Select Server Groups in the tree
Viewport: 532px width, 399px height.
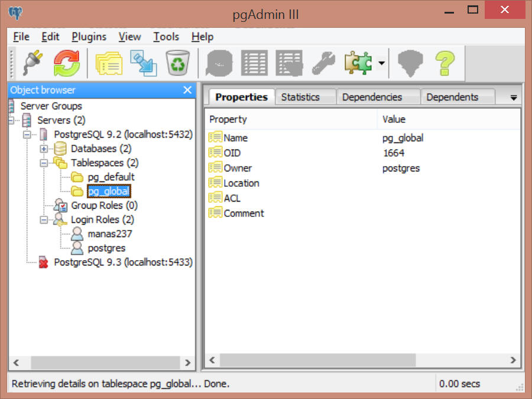tap(51, 106)
